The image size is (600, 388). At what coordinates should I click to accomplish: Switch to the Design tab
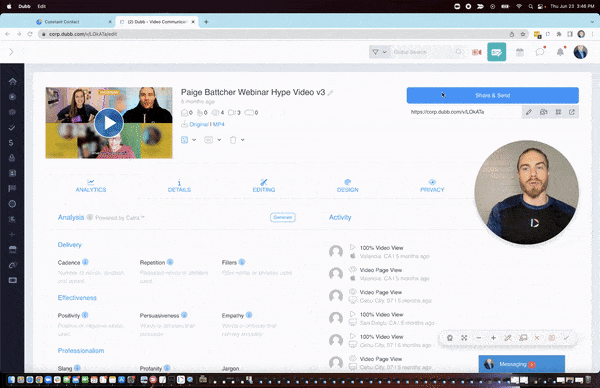click(x=347, y=186)
